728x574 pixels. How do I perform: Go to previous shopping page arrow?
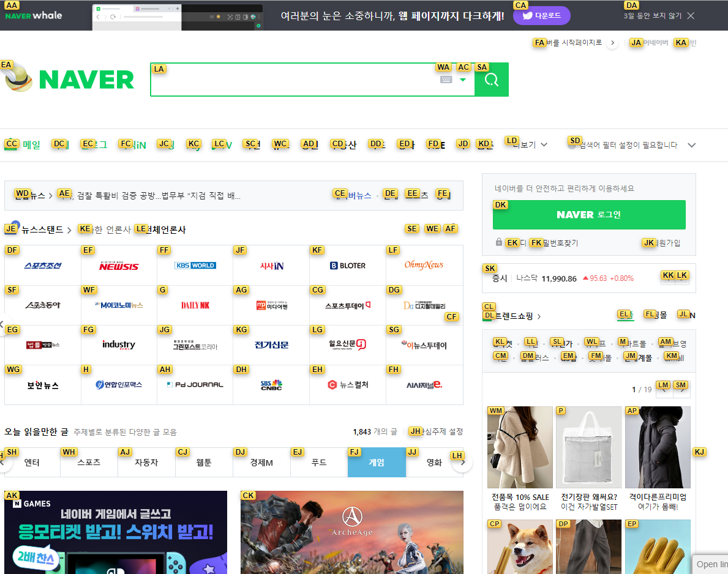click(664, 389)
